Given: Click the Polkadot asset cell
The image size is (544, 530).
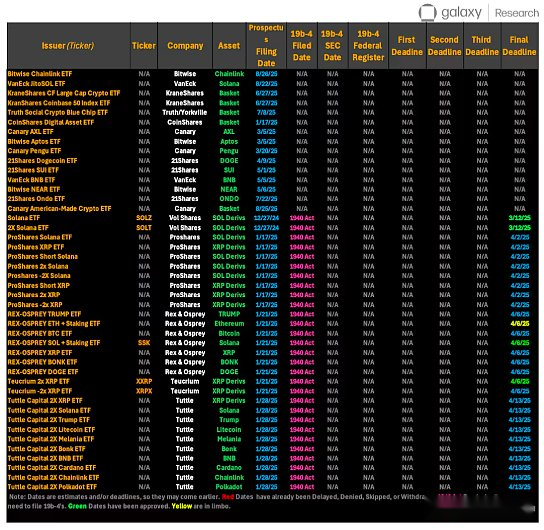Looking at the screenshot, I should 229,487.
